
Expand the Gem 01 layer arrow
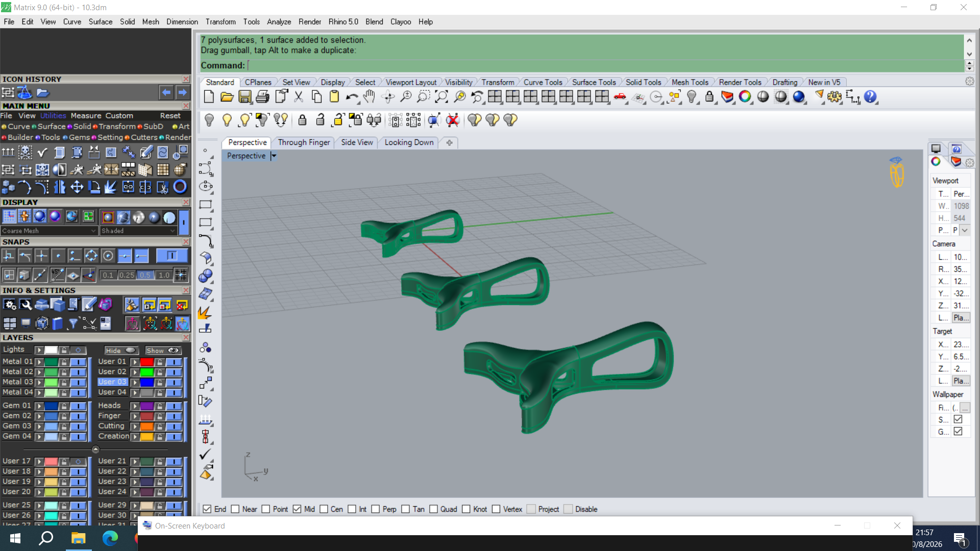pyautogui.click(x=39, y=406)
